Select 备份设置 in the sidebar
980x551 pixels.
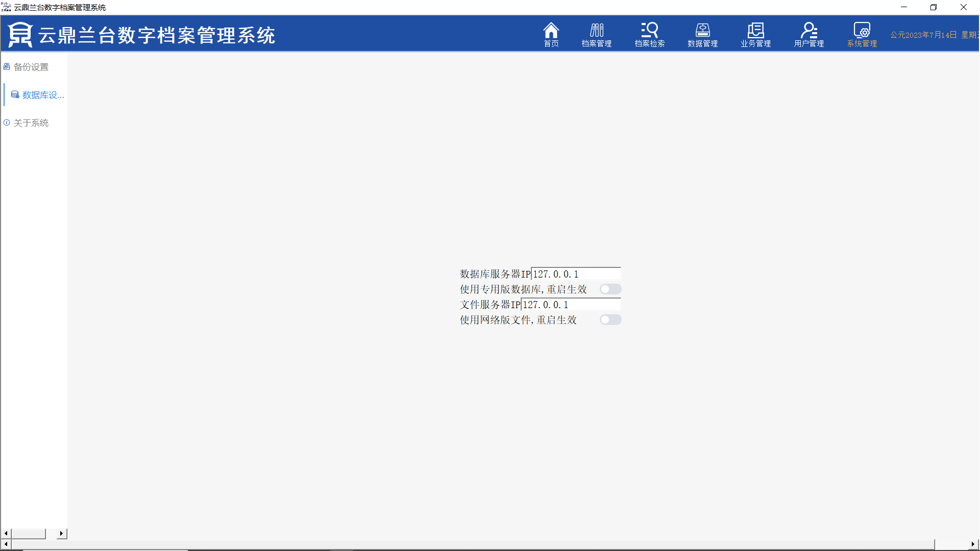tap(31, 67)
